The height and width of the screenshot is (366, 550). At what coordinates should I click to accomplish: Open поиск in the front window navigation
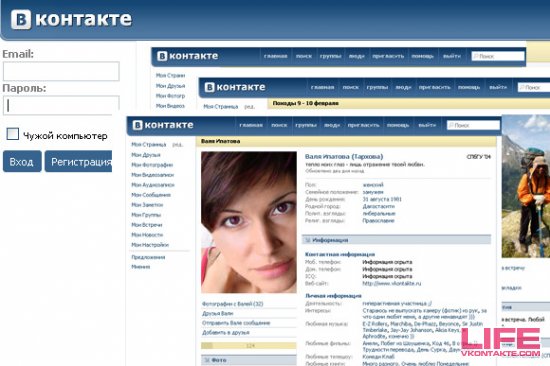[x=279, y=125]
